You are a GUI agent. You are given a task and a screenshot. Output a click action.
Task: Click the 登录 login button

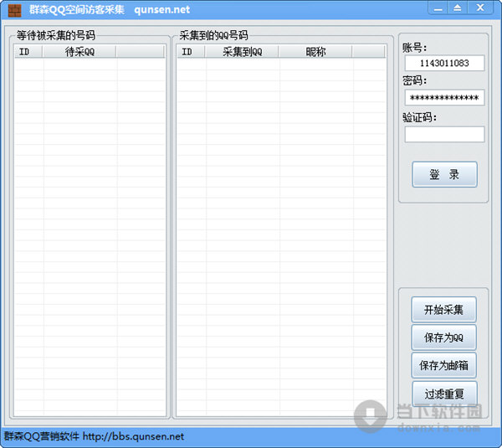point(444,174)
